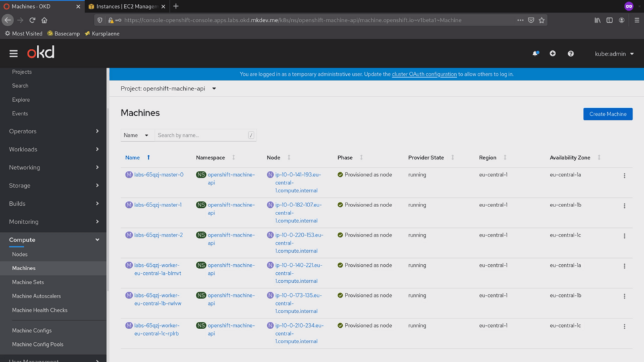Sort by Phase column arrows
Screen dimensions: 644x362
pyautogui.click(x=362, y=158)
